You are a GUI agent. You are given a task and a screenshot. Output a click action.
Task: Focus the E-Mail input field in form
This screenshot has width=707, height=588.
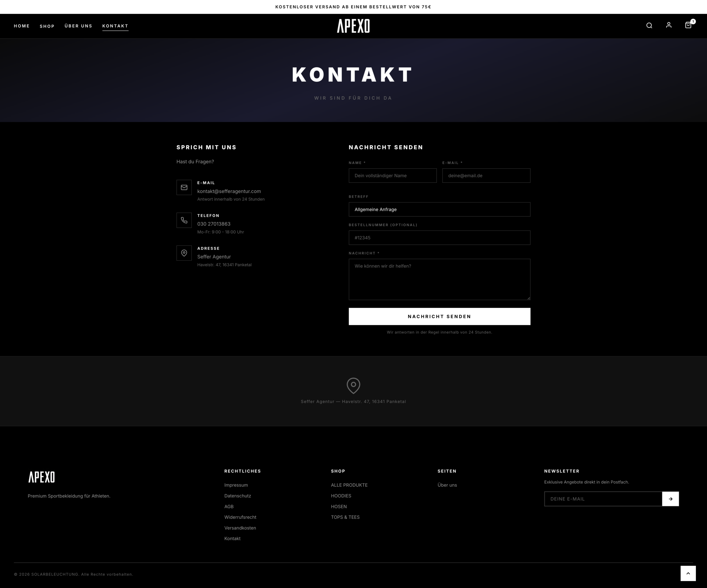pyautogui.click(x=486, y=175)
